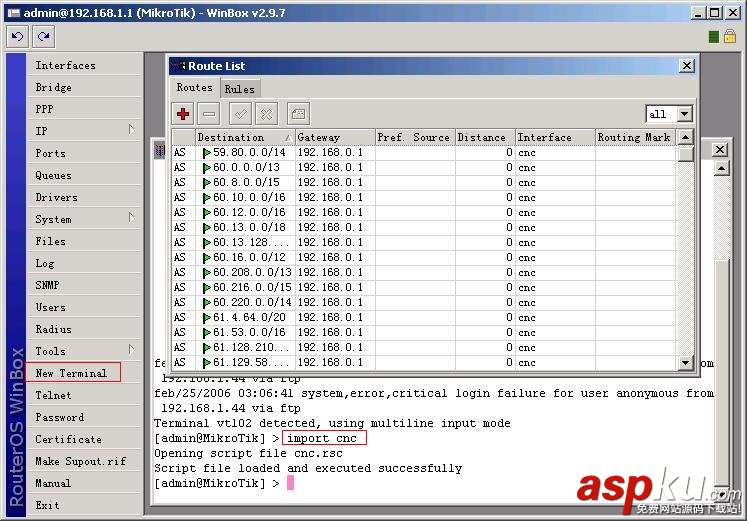The image size is (747, 521).
Task: Sort by Destination column header
Action: click(x=245, y=137)
